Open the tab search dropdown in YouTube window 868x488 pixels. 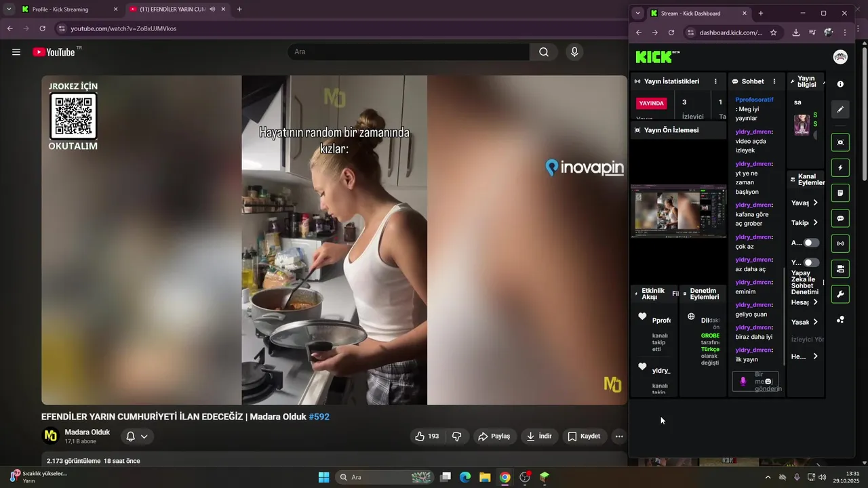(9, 9)
